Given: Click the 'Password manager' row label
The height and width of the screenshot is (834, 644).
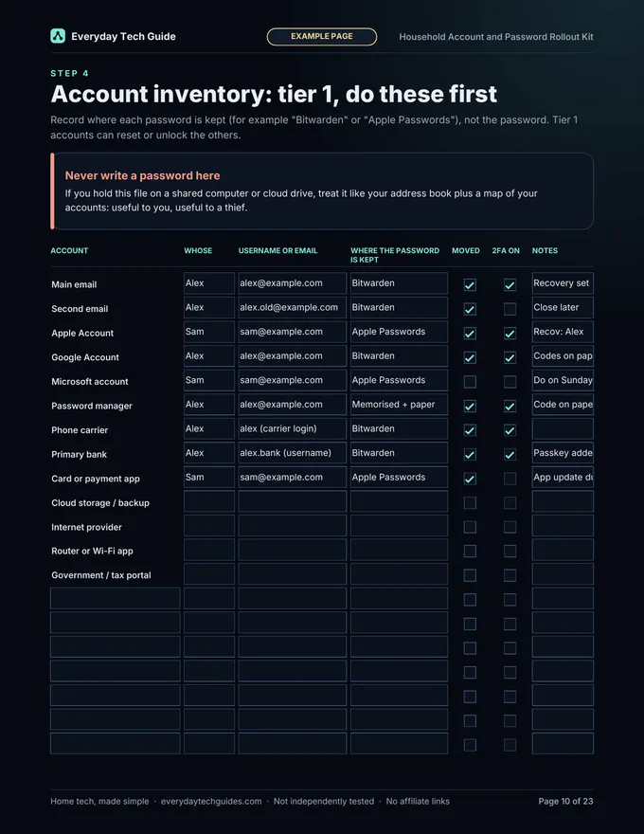Looking at the screenshot, I should coord(92,406).
